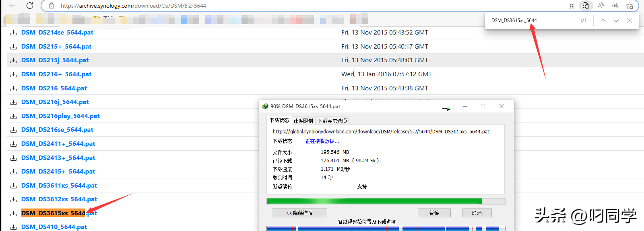
Task: Open the DSM_DS215+_5644.pat link
Action: tap(56, 47)
